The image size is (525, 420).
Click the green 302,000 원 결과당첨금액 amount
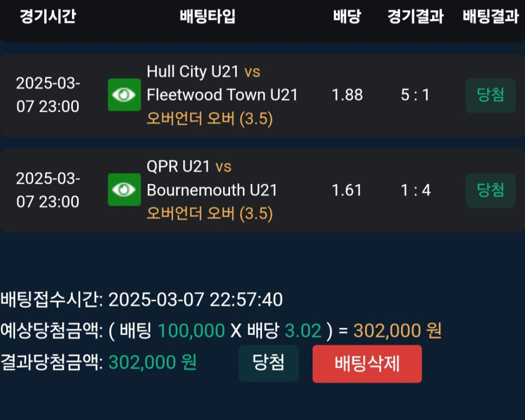[x=152, y=362]
